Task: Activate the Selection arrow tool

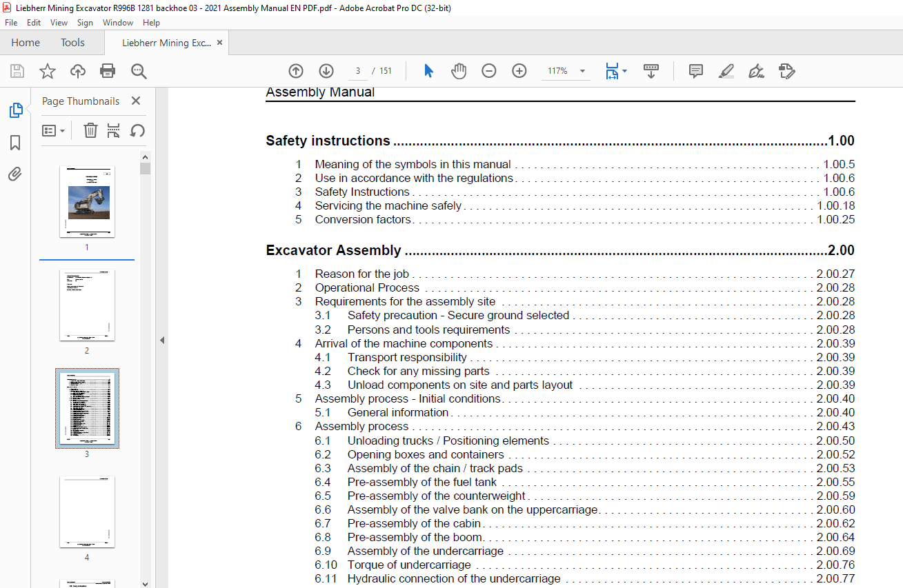Action: click(x=428, y=71)
